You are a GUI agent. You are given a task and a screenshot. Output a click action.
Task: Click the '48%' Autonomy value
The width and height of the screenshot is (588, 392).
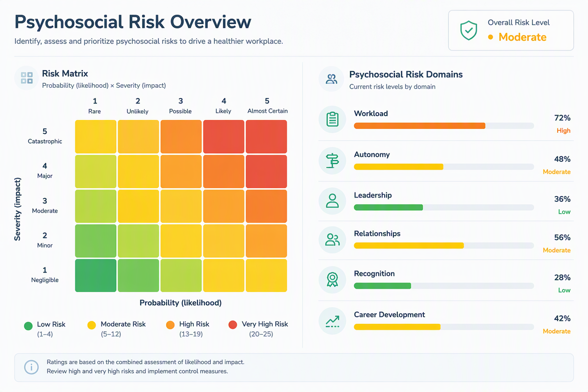pos(563,159)
